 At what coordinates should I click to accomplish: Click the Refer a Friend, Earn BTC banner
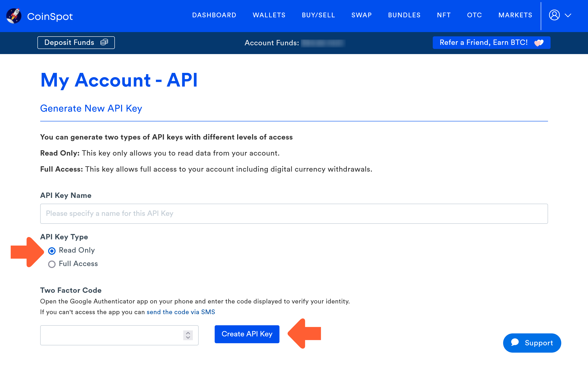483,43
